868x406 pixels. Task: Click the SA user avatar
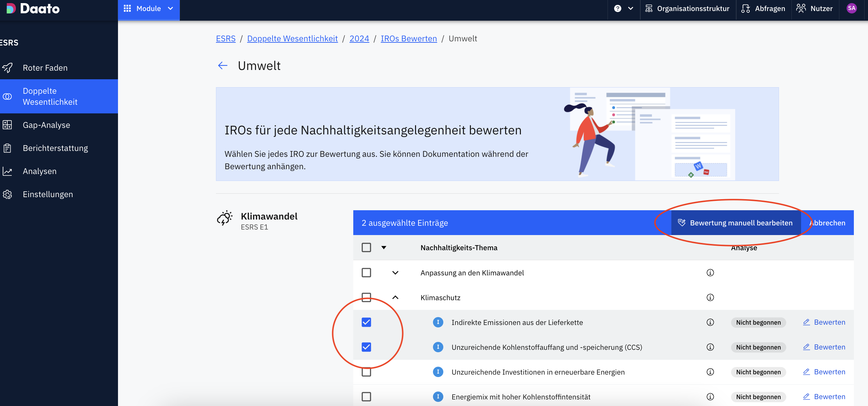coord(851,8)
